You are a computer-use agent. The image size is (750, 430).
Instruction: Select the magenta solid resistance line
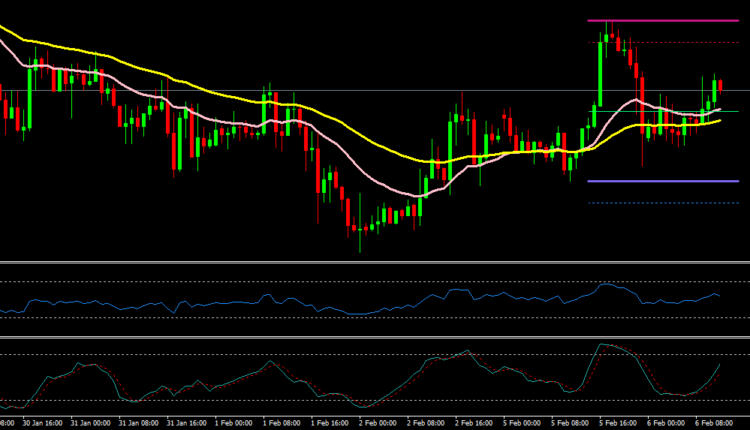coord(662,21)
